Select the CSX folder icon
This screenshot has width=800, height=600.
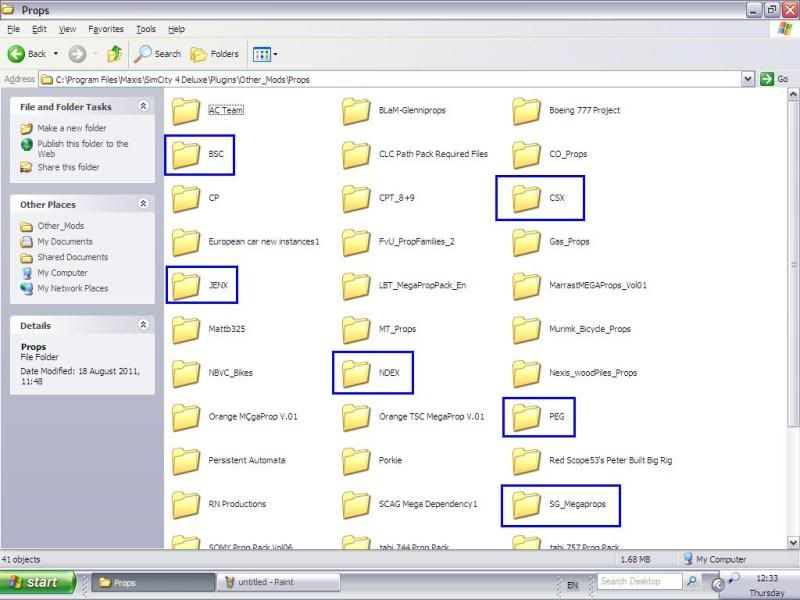(x=527, y=198)
